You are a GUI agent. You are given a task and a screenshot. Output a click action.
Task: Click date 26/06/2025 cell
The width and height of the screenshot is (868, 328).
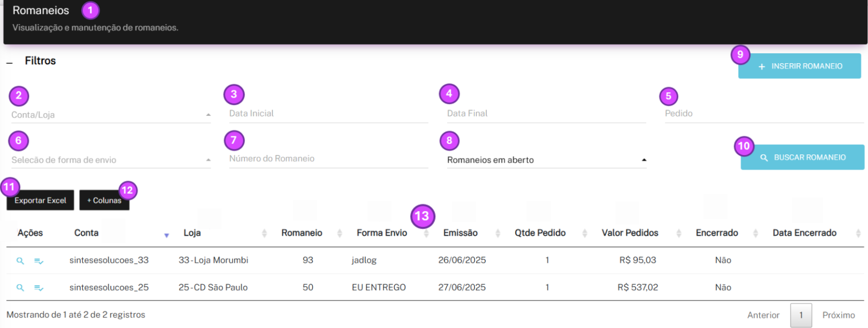coord(462,260)
